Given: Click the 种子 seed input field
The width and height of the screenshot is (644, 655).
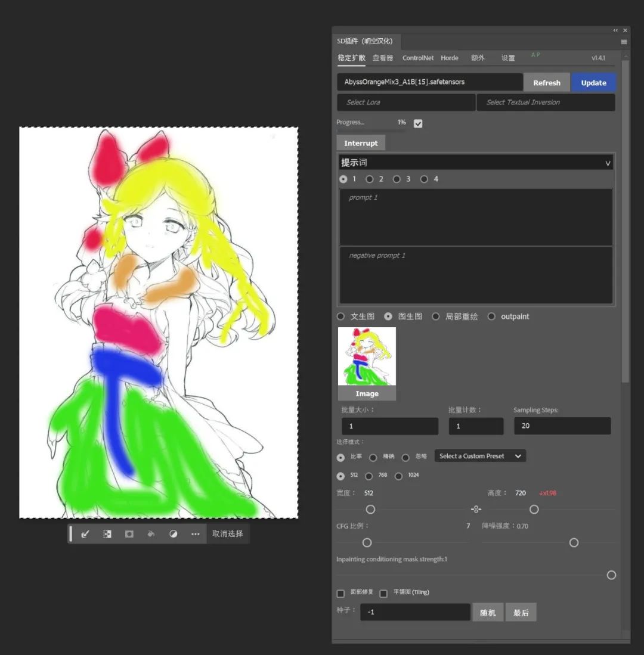Looking at the screenshot, I should [x=416, y=612].
